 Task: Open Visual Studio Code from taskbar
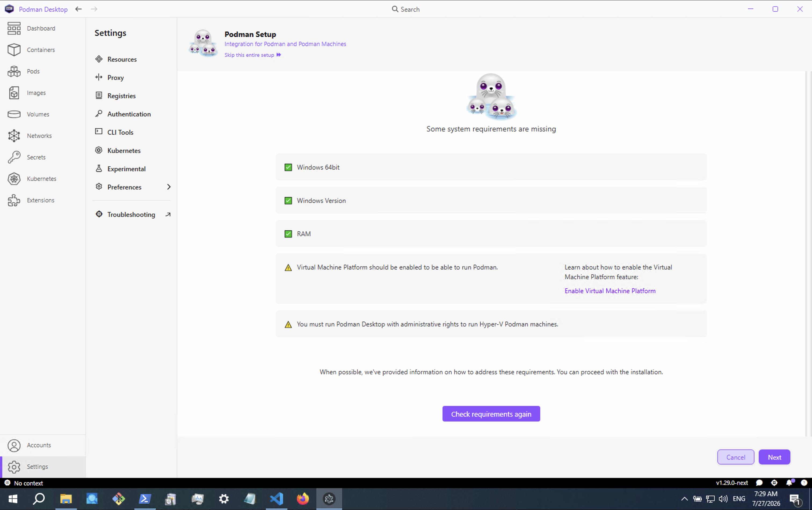(276, 498)
